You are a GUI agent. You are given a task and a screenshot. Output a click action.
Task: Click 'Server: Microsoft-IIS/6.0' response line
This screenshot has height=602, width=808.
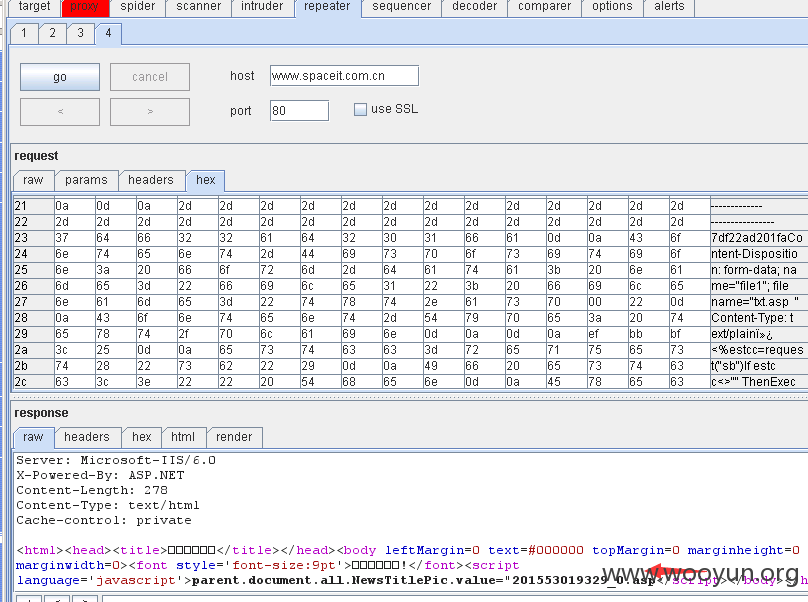point(116,460)
